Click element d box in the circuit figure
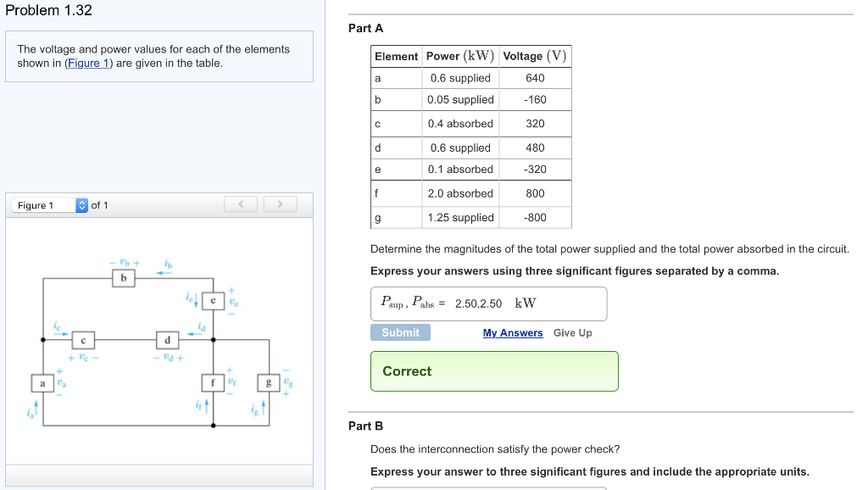This screenshot has width=868, height=490. [x=167, y=342]
